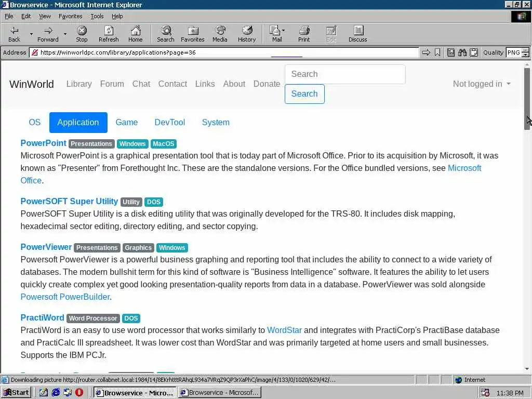Follow the WordStar link in PractiWord description
Viewport: 532px width, 399px height.
tap(284, 330)
